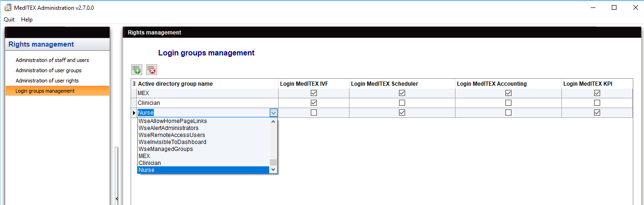Toggle Login MedITEX IVF for Nurse
This screenshot has width=644, height=205.
coord(314,112)
